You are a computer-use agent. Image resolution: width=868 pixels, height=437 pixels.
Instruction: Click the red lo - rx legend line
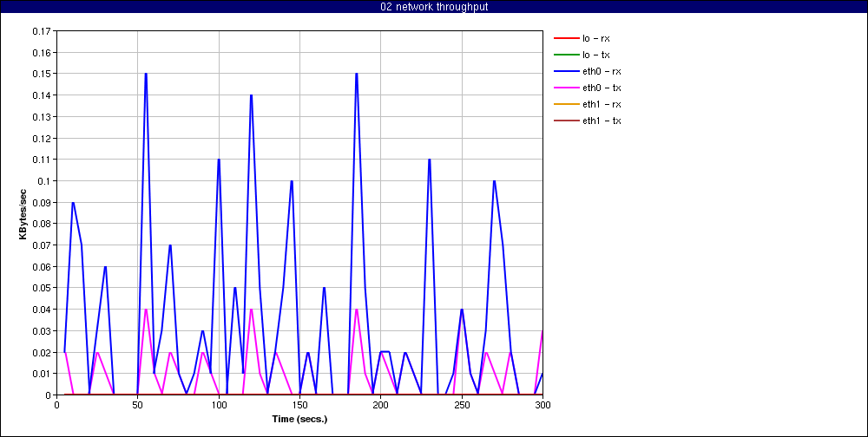[566, 39]
